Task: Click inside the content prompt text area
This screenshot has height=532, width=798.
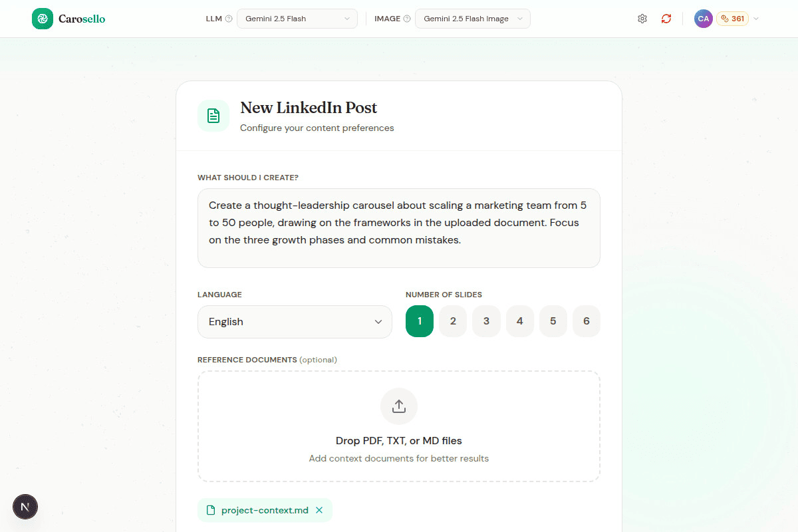Action: coord(398,228)
